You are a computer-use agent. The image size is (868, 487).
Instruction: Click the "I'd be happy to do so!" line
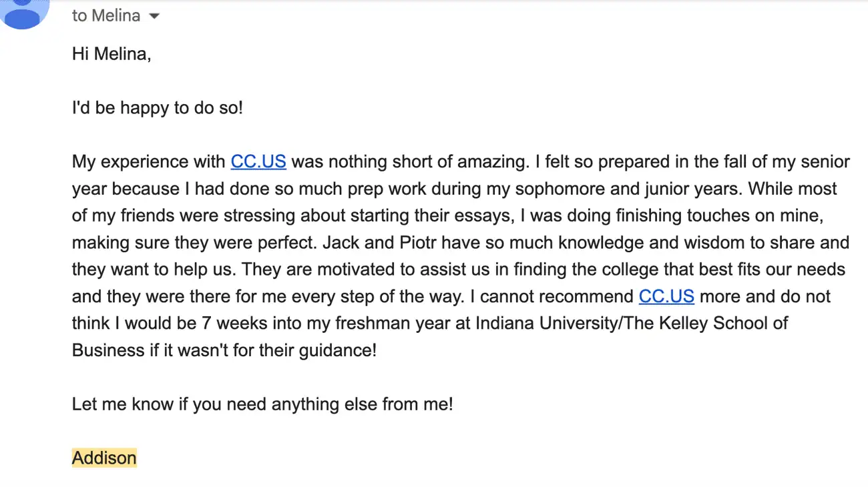(158, 107)
